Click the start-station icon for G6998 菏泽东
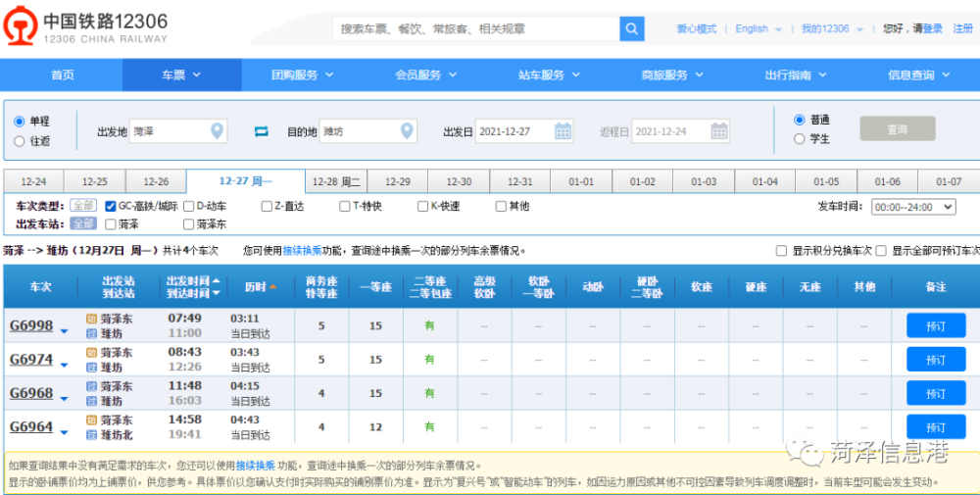The image size is (980, 495). (91, 319)
